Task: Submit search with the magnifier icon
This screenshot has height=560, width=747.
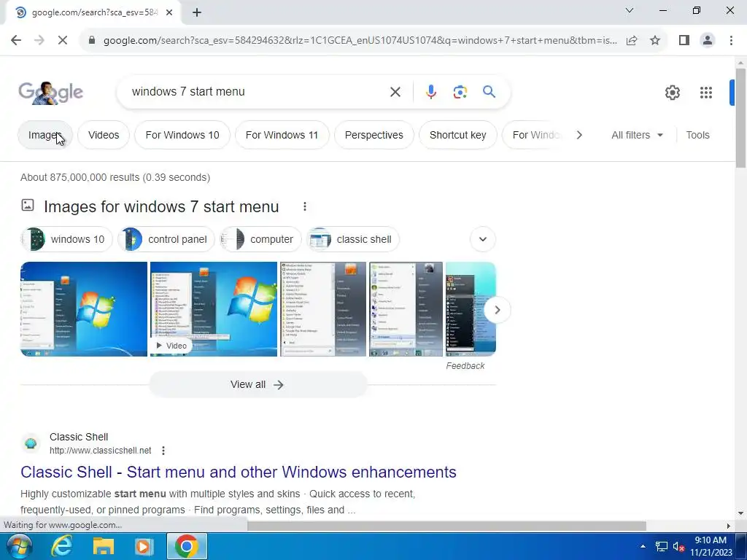Action: tap(489, 91)
